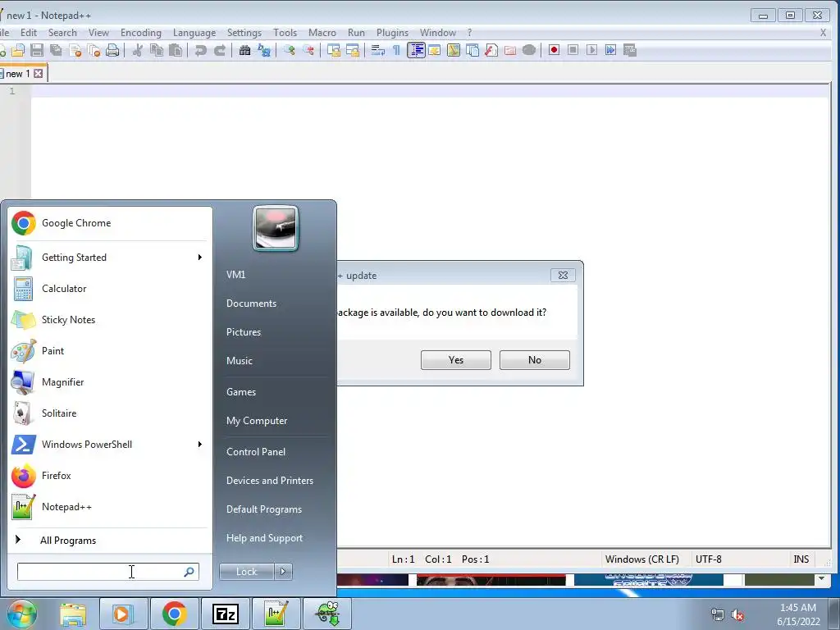Viewport: 840px width, 630px height.
Task: Click the 7-Zip taskbar icon
Action: (x=225, y=614)
